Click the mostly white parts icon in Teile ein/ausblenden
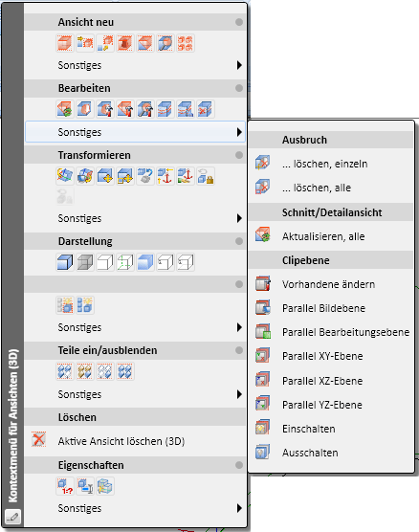 point(105,371)
